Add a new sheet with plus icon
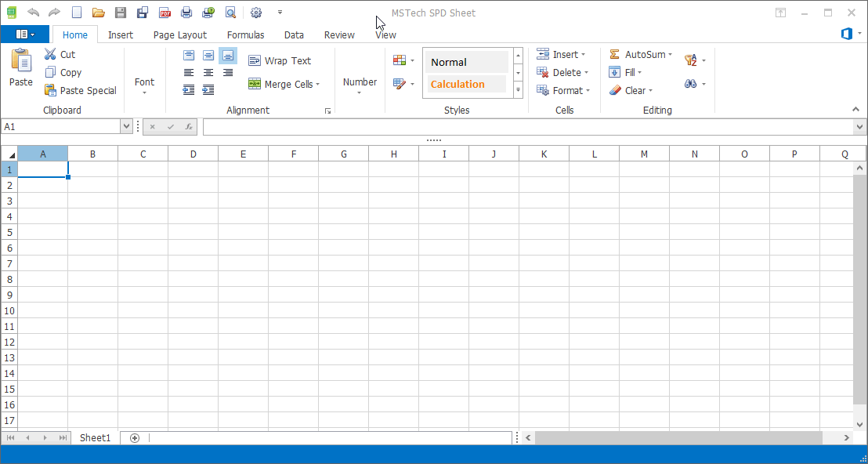Viewport: 868px width, 464px height. tap(135, 438)
